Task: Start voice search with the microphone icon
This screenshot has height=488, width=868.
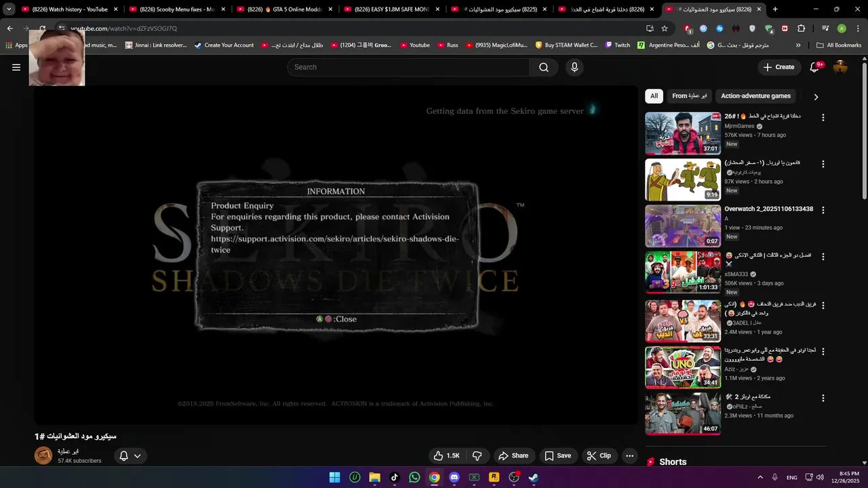Action: 574,67
